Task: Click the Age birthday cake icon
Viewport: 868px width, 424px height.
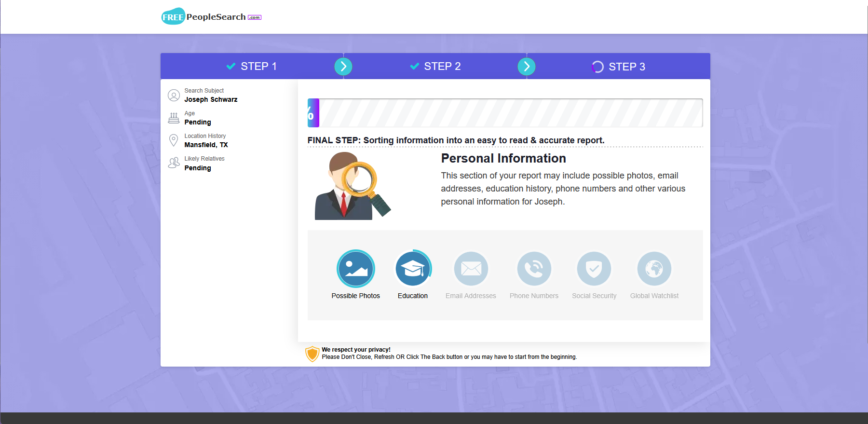Action: [x=174, y=118]
